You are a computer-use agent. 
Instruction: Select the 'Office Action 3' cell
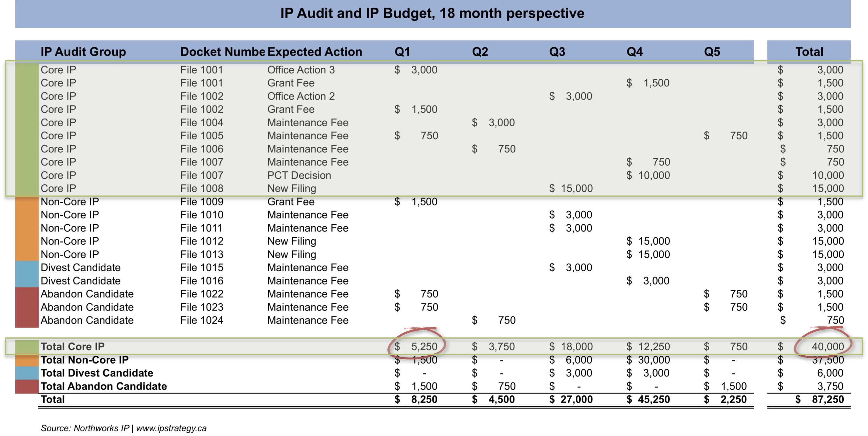[x=301, y=70]
